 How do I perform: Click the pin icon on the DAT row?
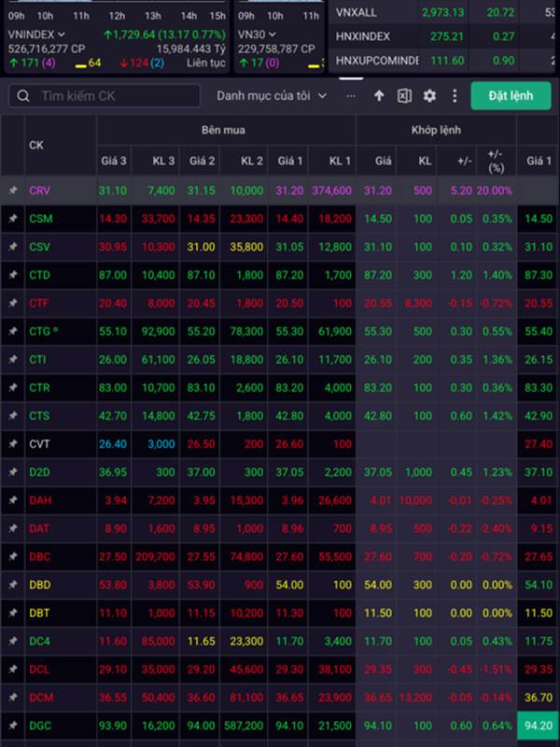click(13, 529)
